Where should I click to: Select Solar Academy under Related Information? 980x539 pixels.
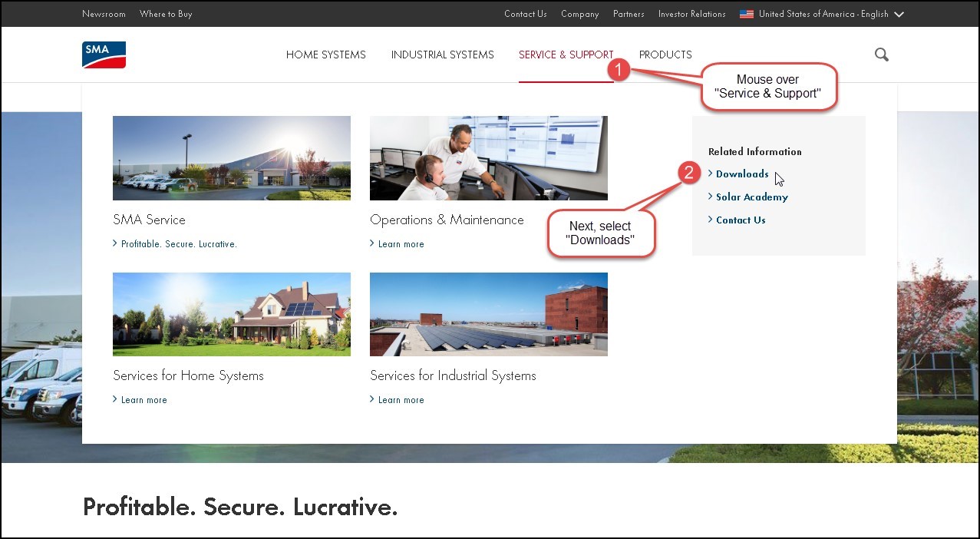pyautogui.click(x=752, y=197)
